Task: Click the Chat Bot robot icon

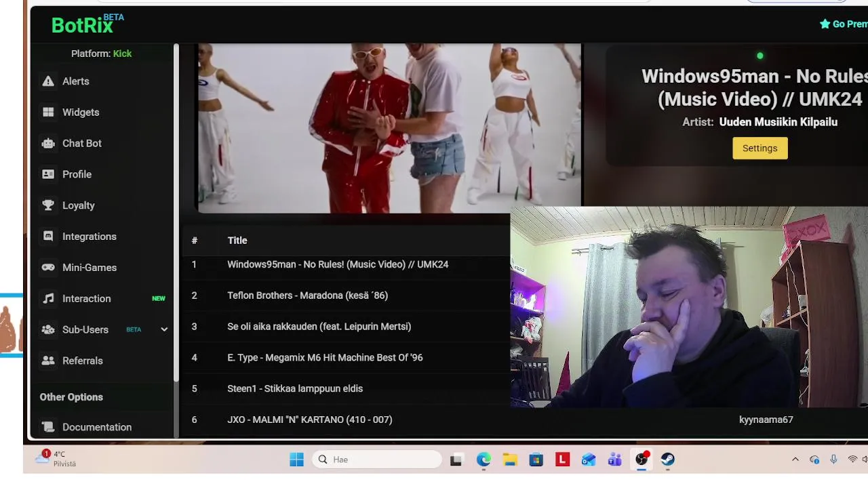Action: pos(48,144)
